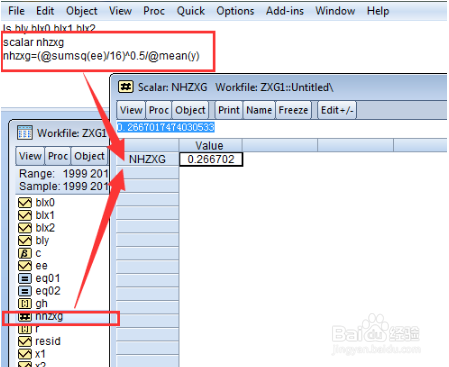Click the r object icon in the workfile
This screenshot has width=449, height=367.
25,329
